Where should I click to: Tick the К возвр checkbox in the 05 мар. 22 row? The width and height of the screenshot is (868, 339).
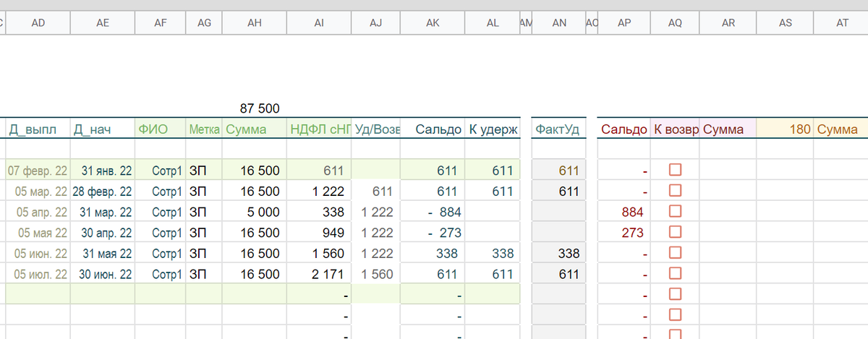click(x=675, y=191)
